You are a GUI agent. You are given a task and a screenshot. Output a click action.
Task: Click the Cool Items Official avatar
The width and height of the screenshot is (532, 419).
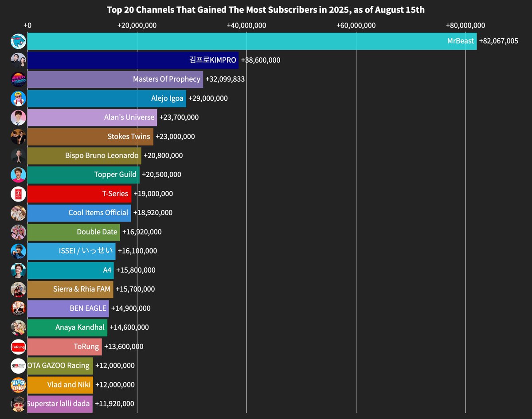tap(18, 213)
